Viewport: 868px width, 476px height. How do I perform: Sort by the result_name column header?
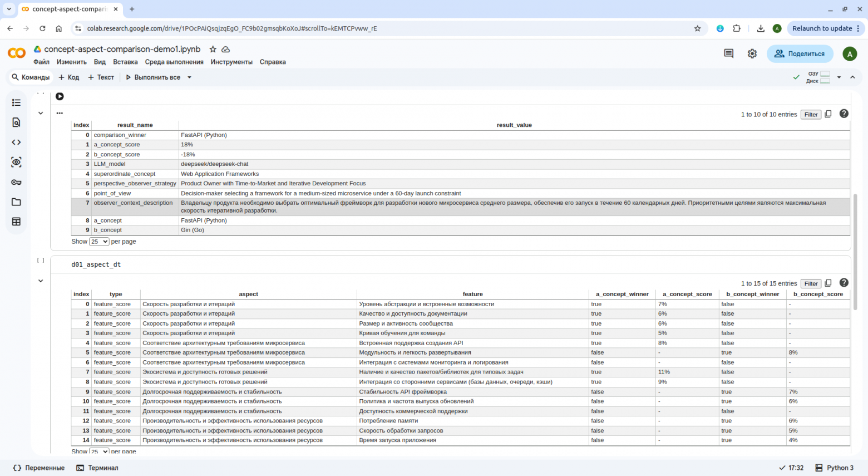tap(135, 125)
